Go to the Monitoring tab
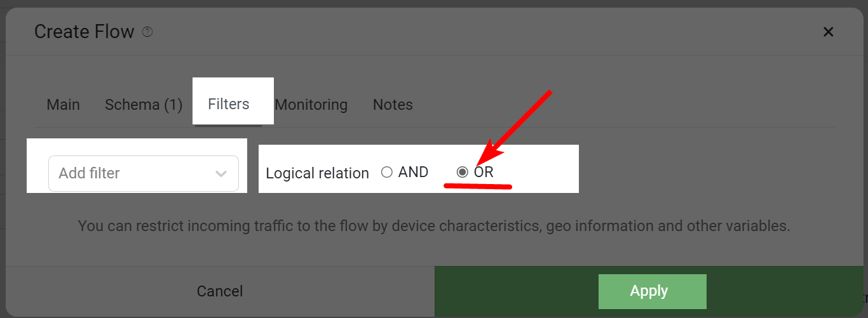The image size is (868, 318). [x=311, y=105]
